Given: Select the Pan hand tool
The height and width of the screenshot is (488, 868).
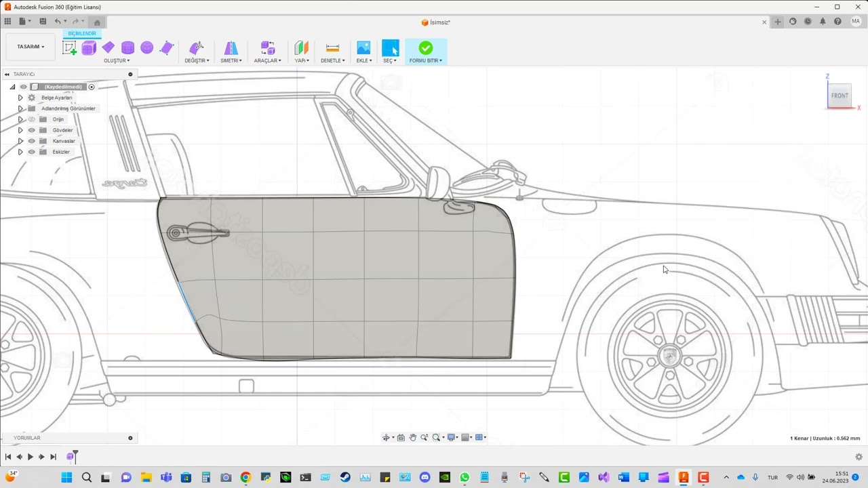Looking at the screenshot, I should coord(412,437).
